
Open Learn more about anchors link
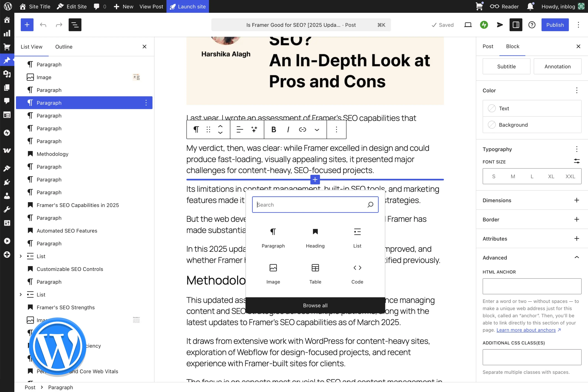coord(526,330)
